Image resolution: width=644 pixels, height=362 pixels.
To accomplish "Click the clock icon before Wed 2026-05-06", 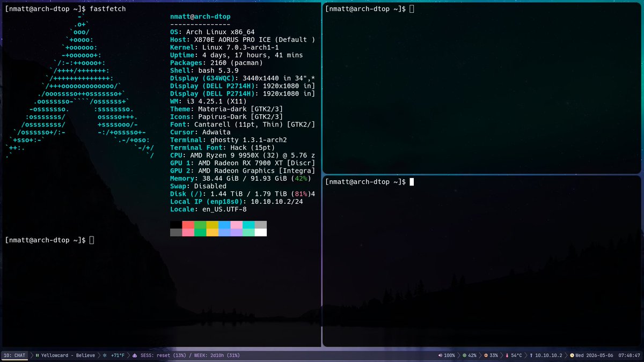I will (x=572, y=356).
